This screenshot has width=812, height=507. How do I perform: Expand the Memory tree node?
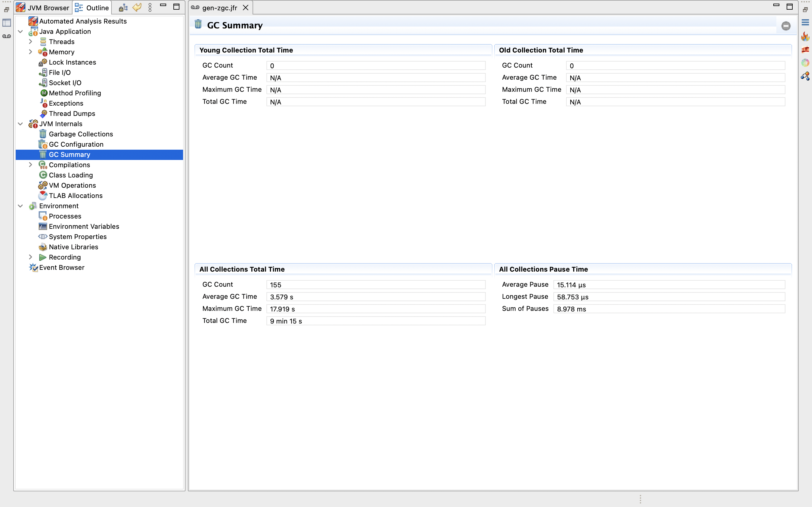[x=31, y=52]
